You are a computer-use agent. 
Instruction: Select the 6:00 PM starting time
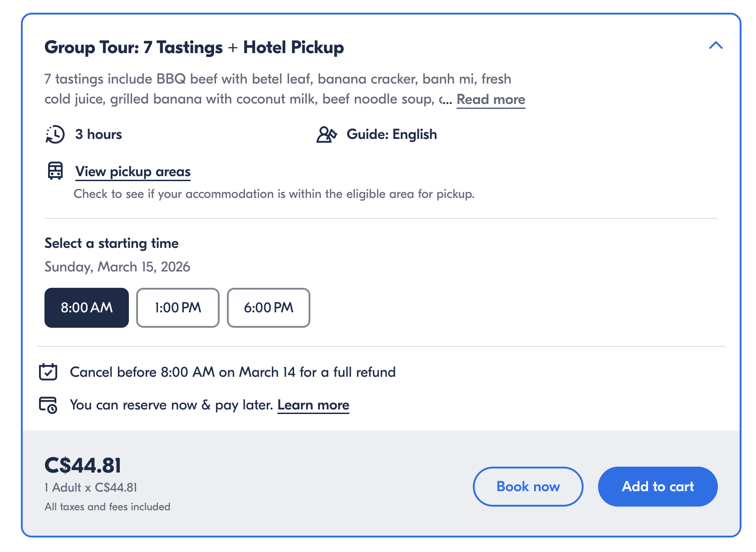(x=268, y=308)
